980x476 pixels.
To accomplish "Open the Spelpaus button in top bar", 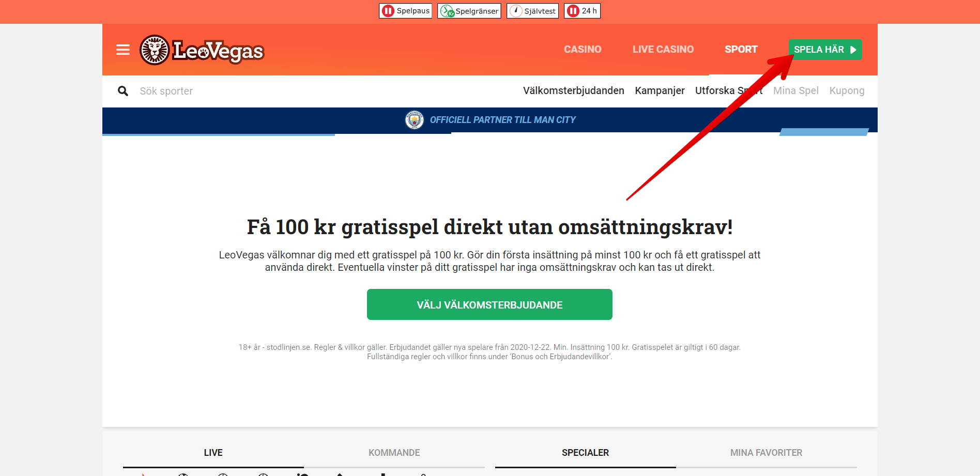I will 406,11.
